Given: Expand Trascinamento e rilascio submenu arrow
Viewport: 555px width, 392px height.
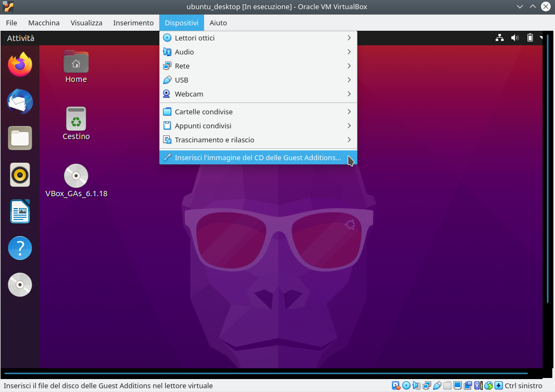Looking at the screenshot, I should click(349, 140).
